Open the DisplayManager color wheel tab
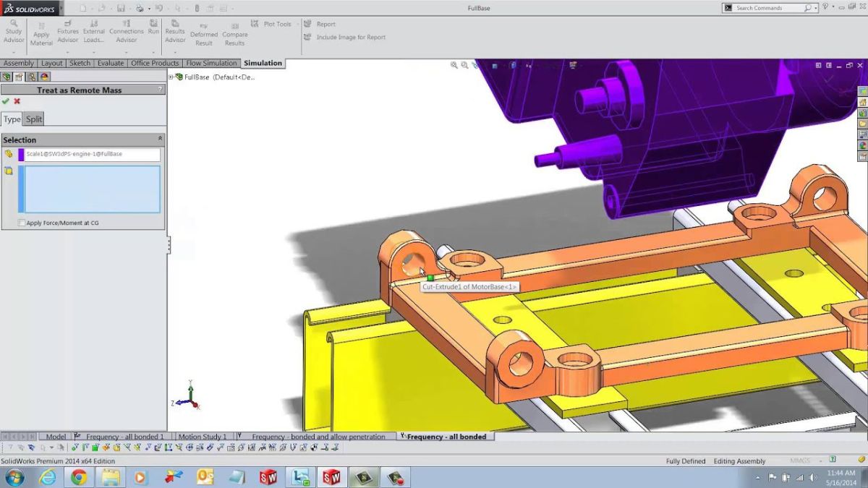 pyautogui.click(x=44, y=77)
